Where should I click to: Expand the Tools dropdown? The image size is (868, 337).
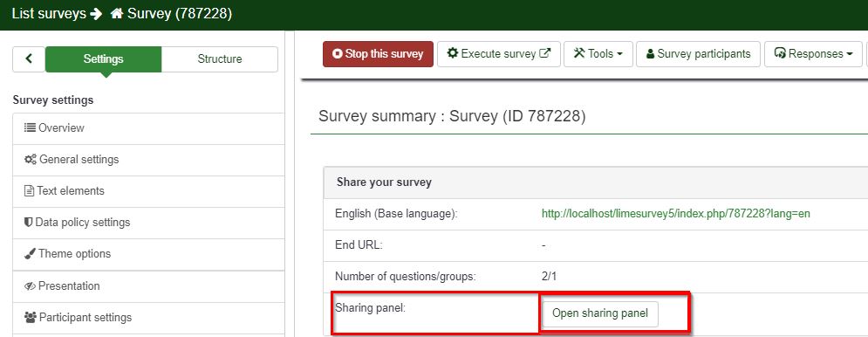click(x=598, y=54)
